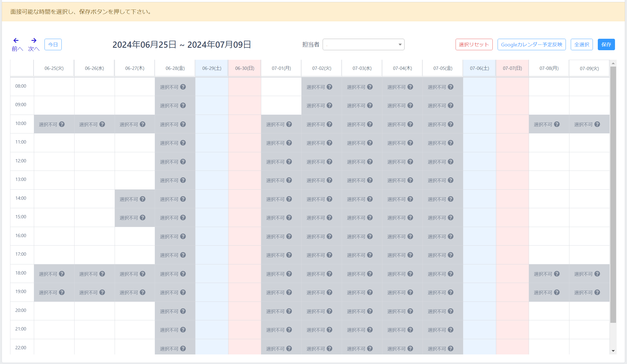The width and height of the screenshot is (627, 364).
Task: Click help icon at 06-25 10:00 slot
Action: pos(62,124)
